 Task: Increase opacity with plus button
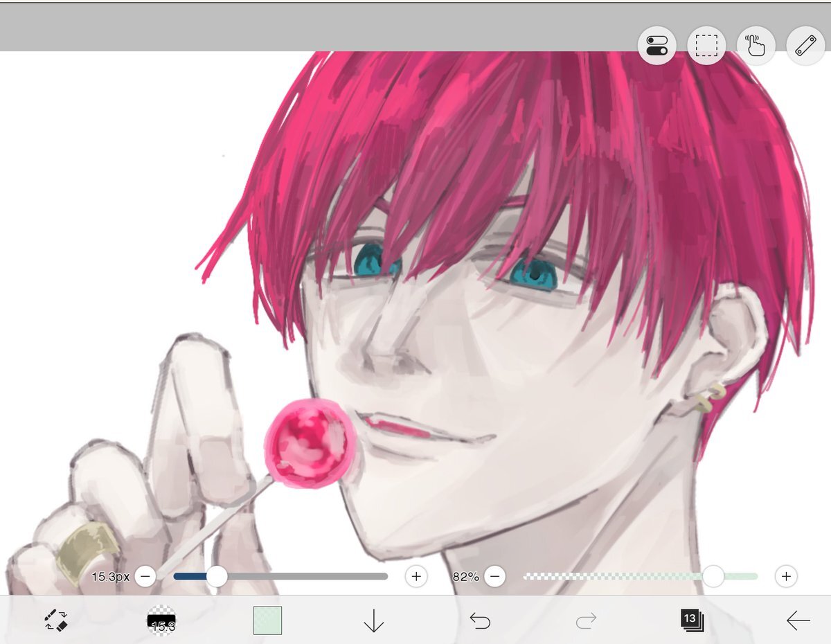tap(786, 576)
